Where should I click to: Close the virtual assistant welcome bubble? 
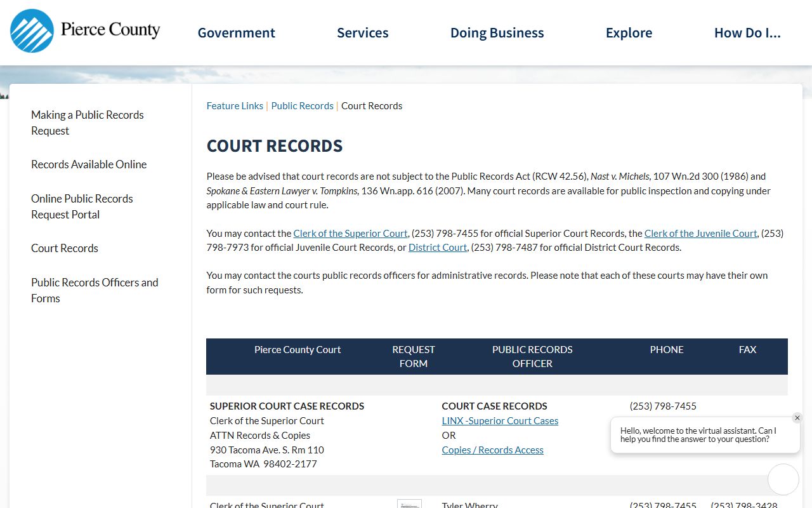(x=797, y=418)
